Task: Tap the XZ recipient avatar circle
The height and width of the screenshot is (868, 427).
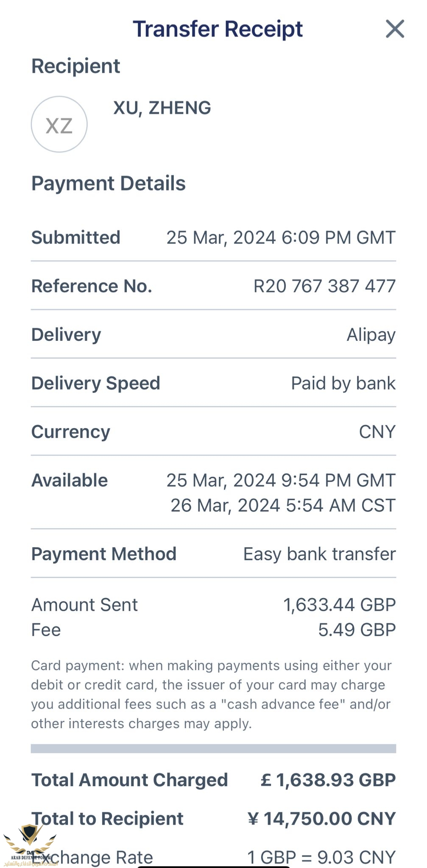Action: click(x=59, y=124)
